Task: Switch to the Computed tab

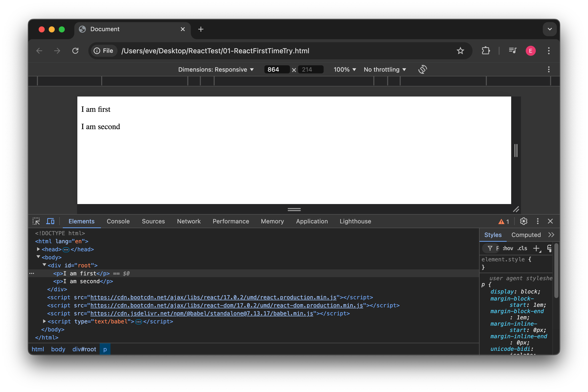Action: click(526, 235)
